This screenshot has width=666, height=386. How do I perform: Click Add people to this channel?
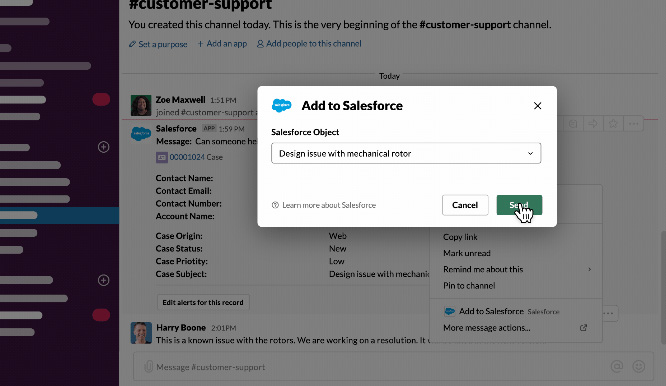(x=313, y=44)
